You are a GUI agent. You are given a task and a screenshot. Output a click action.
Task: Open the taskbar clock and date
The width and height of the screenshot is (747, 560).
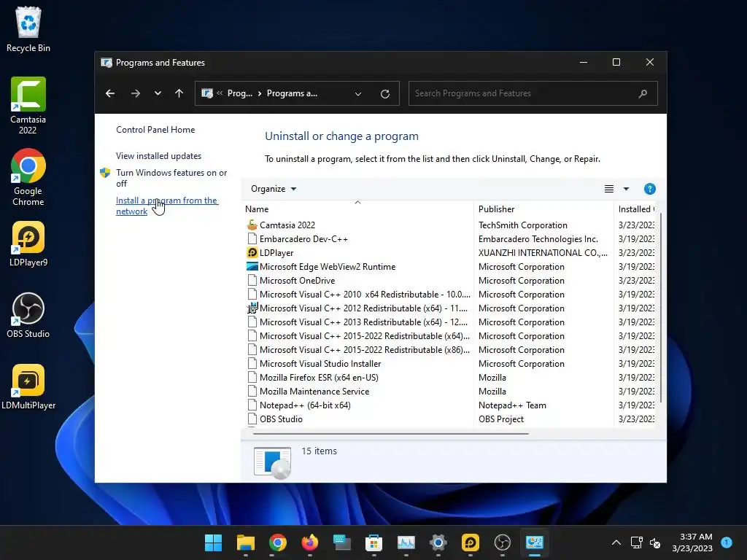(x=692, y=542)
